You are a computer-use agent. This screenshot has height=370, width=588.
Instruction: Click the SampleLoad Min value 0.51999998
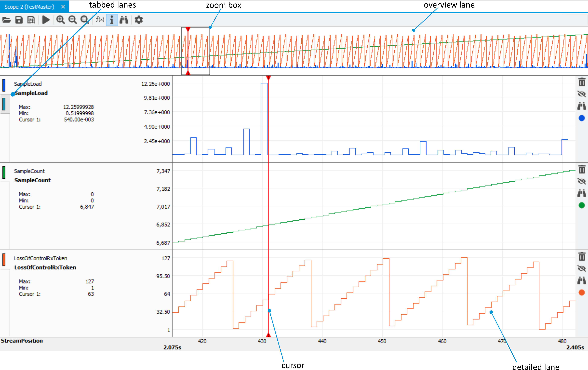coord(80,113)
